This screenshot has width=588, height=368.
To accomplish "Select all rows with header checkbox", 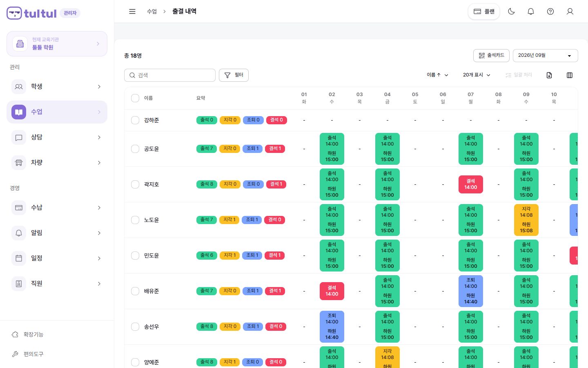I will click(x=135, y=98).
